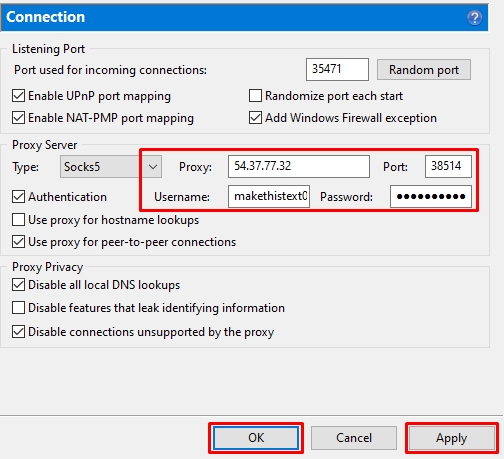Click the OK button
Screen dimensions: 504x459
(256, 438)
